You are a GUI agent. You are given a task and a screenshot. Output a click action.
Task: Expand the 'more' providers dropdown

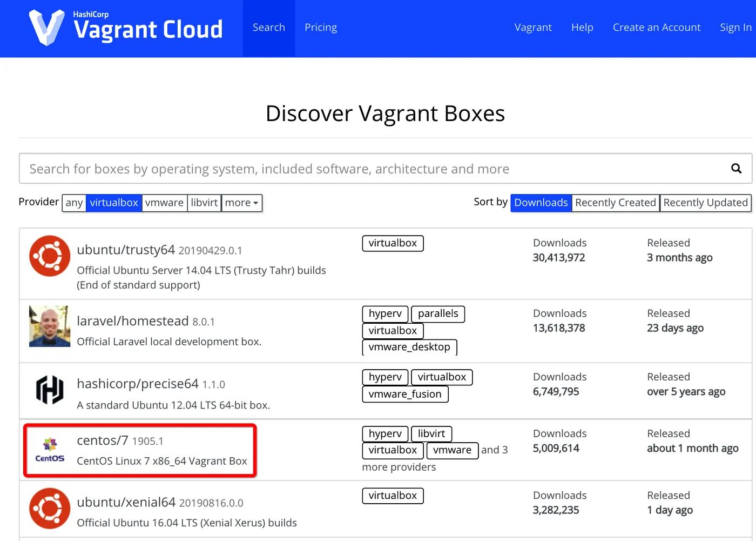[x=241, y=203]
